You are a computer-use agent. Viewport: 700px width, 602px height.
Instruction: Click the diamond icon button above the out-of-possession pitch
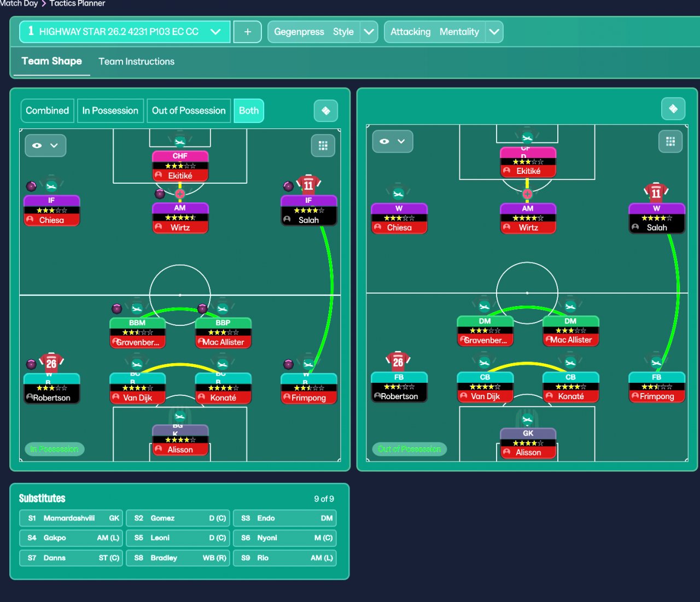[x=673, y=109]
